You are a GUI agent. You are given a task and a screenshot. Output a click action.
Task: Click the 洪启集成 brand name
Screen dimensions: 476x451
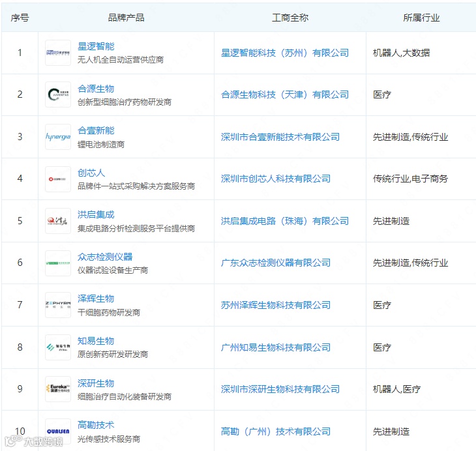[96, 214]
